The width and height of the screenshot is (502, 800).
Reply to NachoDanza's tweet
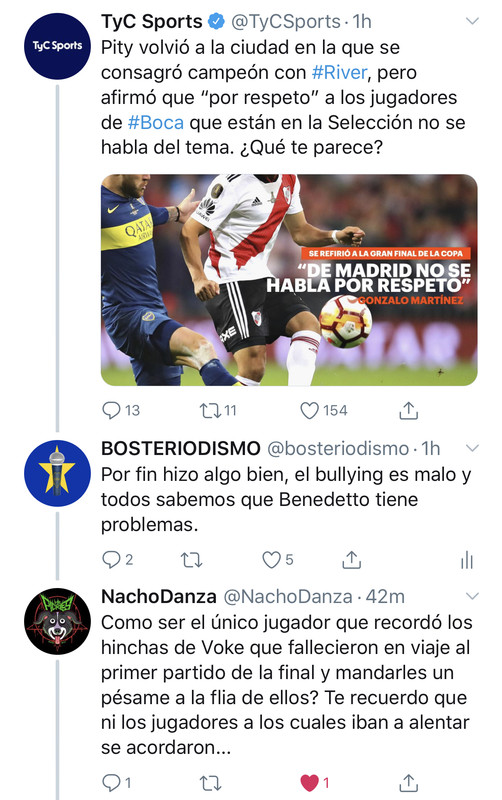click(111, 783)
